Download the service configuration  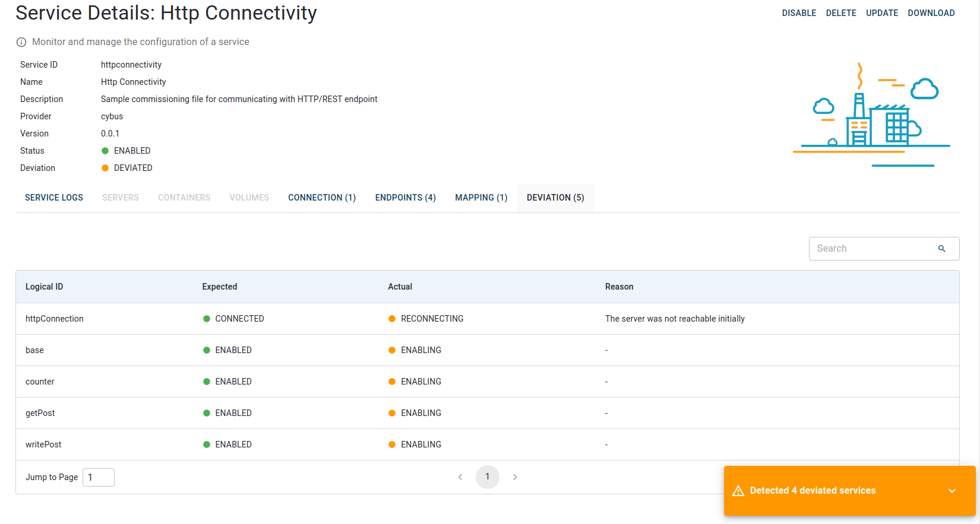coord(931,13)
